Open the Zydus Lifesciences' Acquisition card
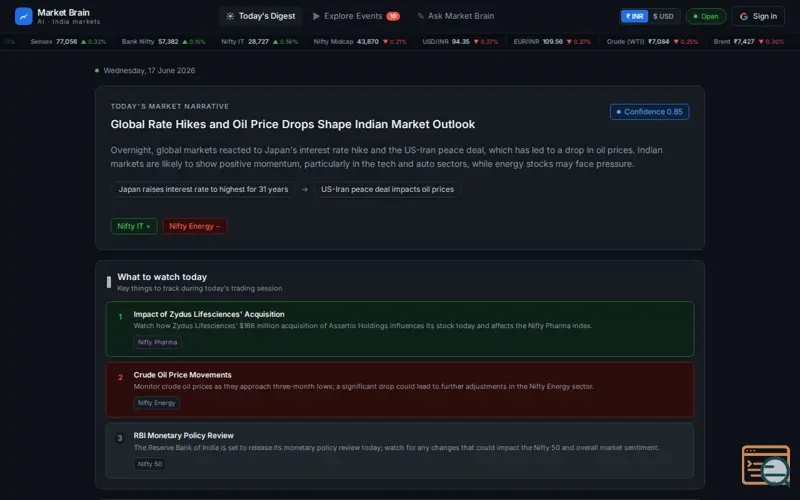Viewport: 800px width, 500px height. [399, 329]
